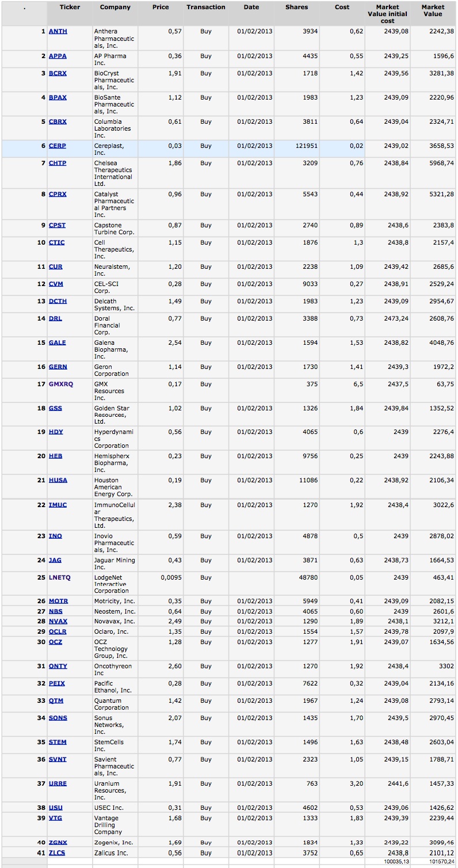Image resolution: width=458 pixels, height=868 pixels.
Task: Open the GALE ticker link
Action: pos(57,343)
